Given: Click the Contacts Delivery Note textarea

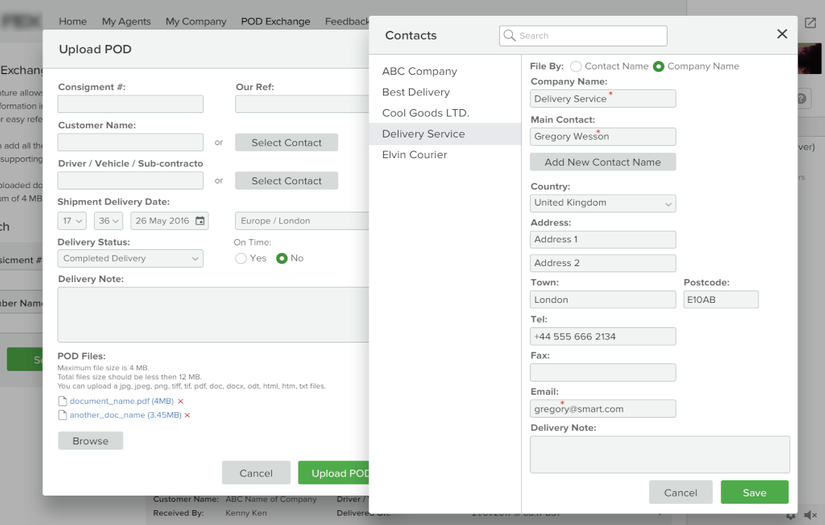Looking at the screenshot, I should [660, 455].
